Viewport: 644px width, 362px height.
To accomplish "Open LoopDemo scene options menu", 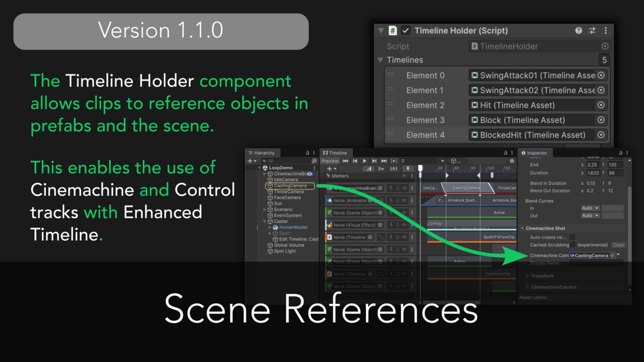I will click(314, 168).
